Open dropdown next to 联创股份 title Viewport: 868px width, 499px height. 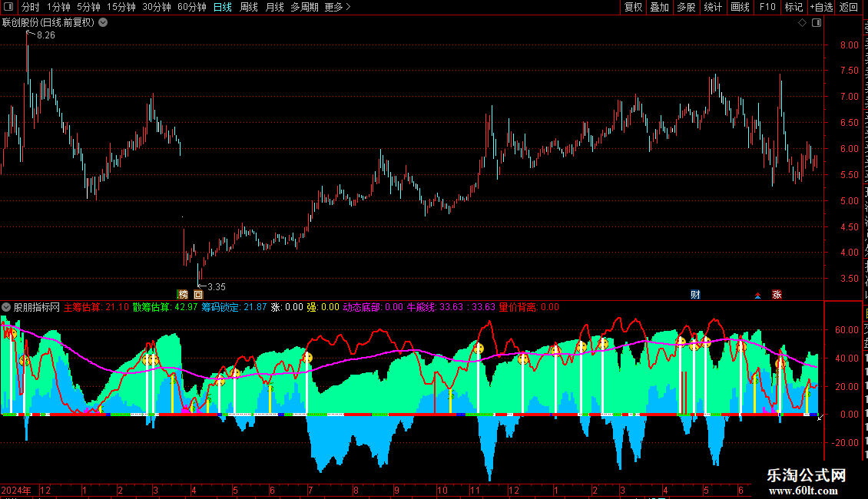point(103,23)
